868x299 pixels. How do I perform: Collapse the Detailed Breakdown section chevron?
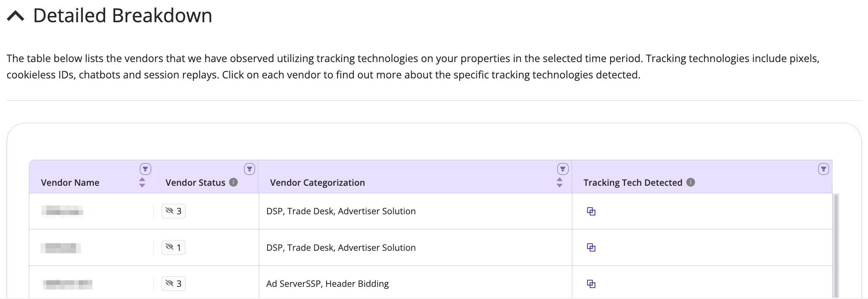15,16
